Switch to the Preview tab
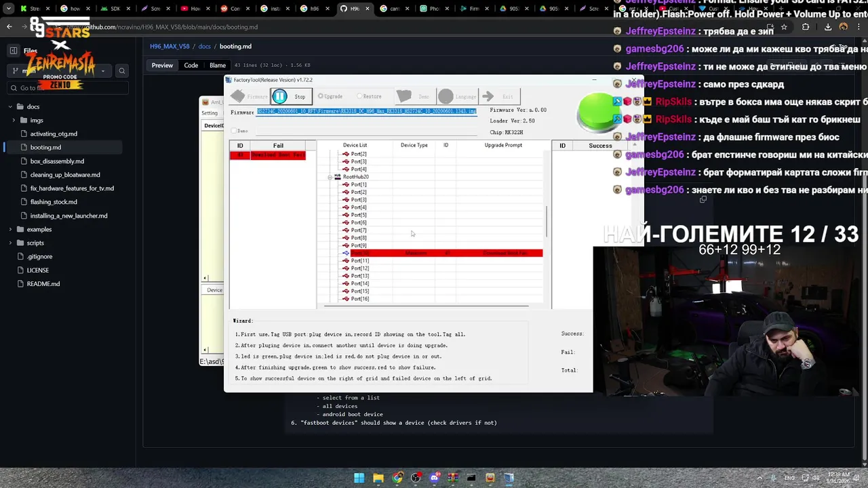The width and height of the screenshot is (868, 488). pos(162,65)
